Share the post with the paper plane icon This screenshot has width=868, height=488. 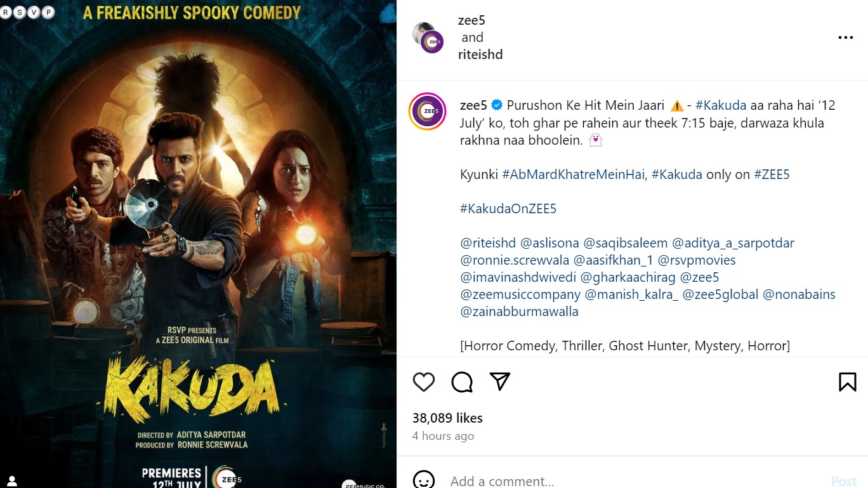tap(500, 381)
